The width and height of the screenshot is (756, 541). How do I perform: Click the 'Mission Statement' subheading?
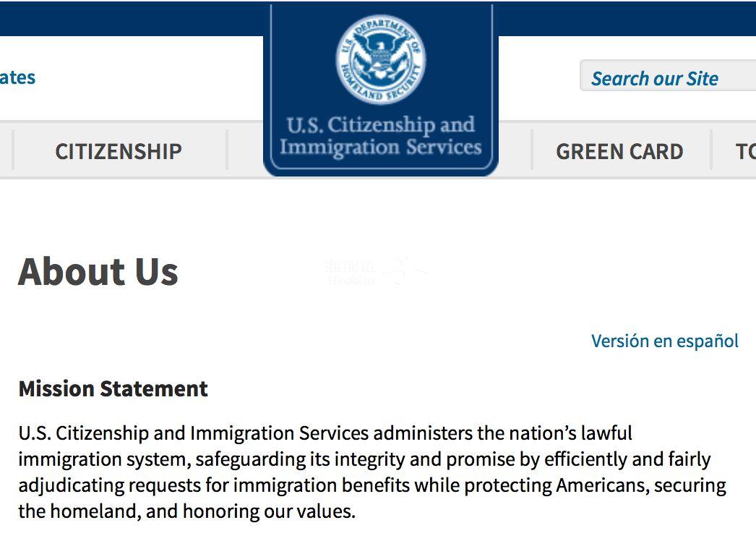tap(113, 388)
